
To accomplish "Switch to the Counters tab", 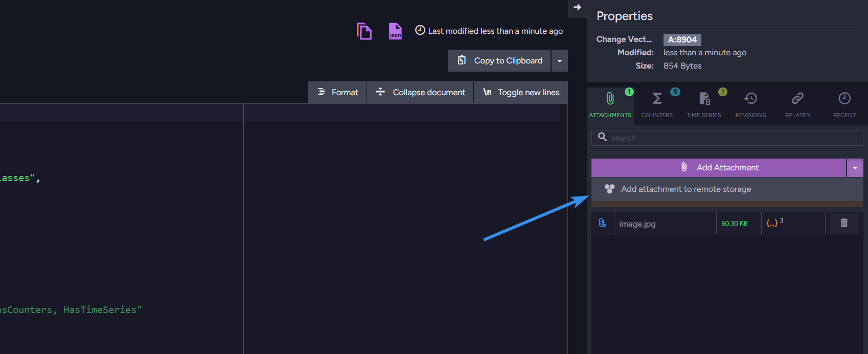I will (x=657, y=104).
